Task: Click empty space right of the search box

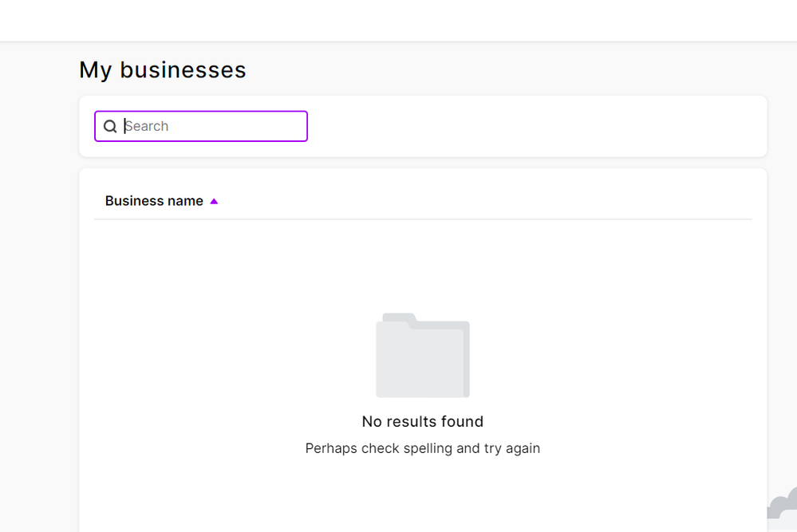Action: coord(535,126)
